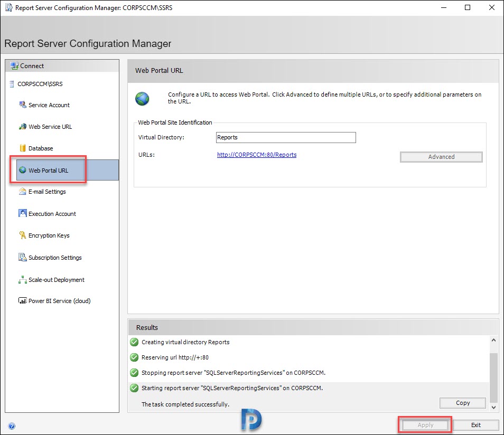Go to Encryption Keys page

[49, 235]
